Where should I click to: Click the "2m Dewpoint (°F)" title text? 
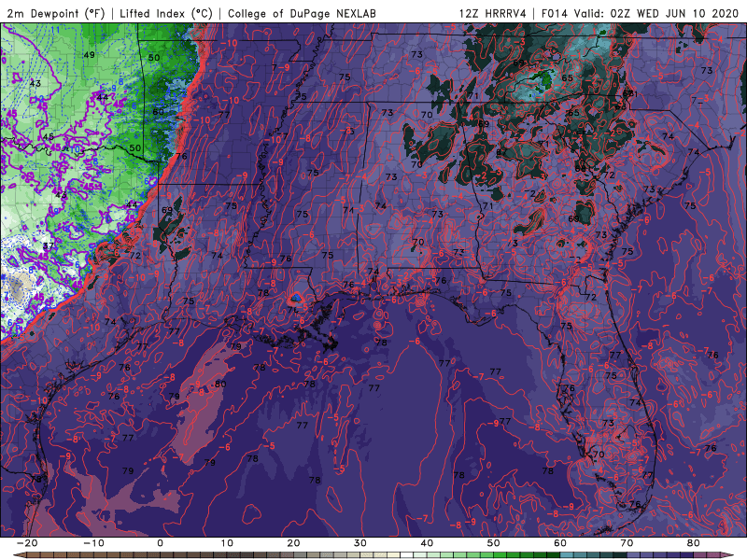coord(56,14)
